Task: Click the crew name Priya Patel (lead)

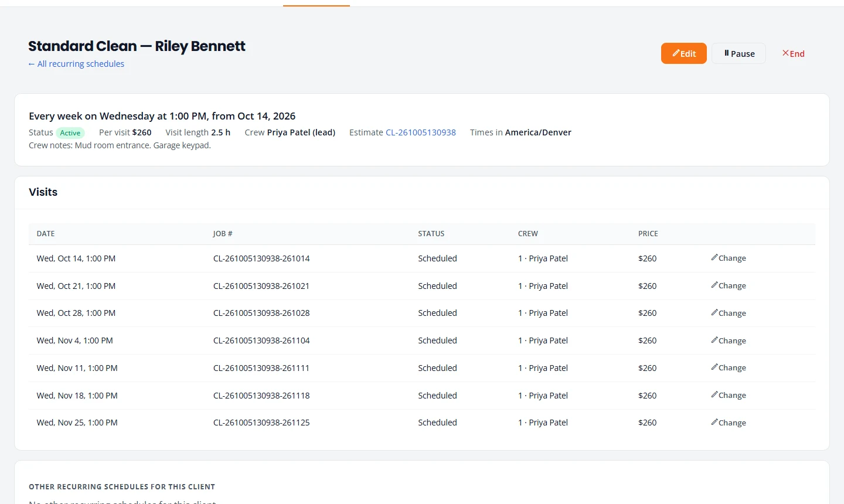Action: coord(301,132)
